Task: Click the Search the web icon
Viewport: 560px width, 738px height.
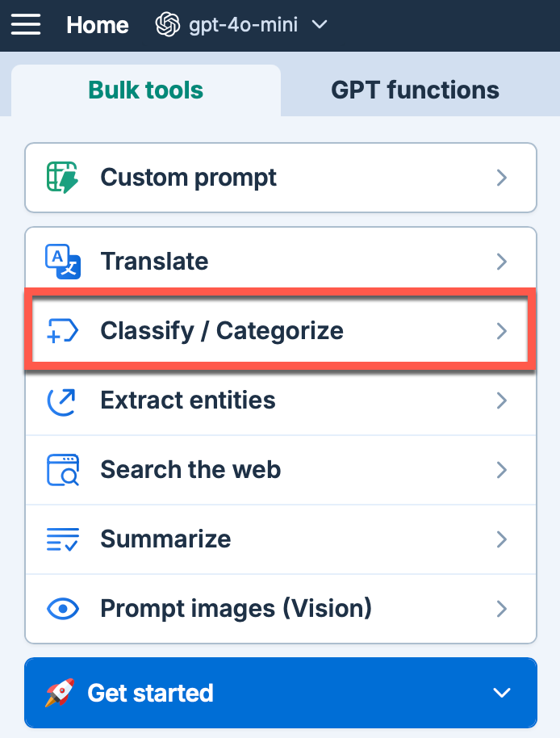Action: coord(62,470)
